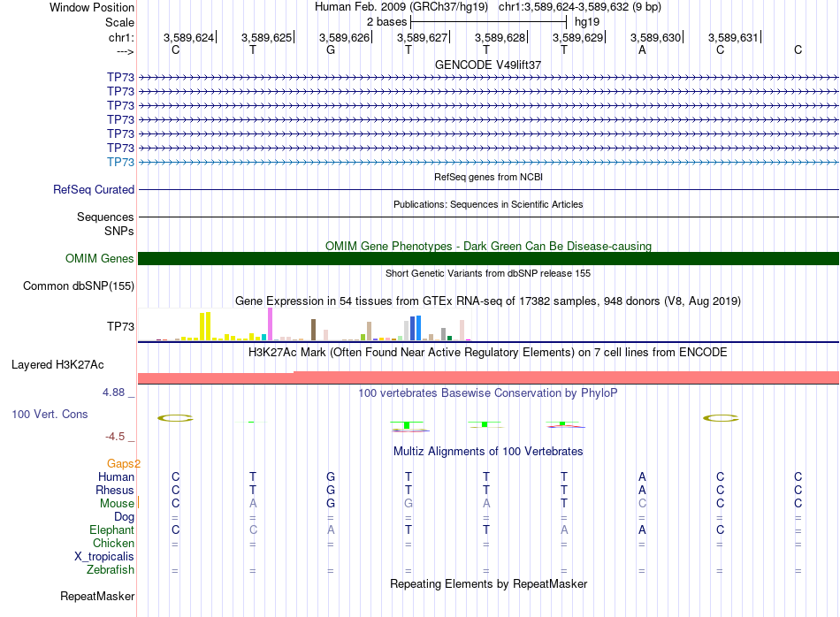840x617 pixels.
Task: Click the Zebrafish alignment row label
Action: [x=111, y=570]
